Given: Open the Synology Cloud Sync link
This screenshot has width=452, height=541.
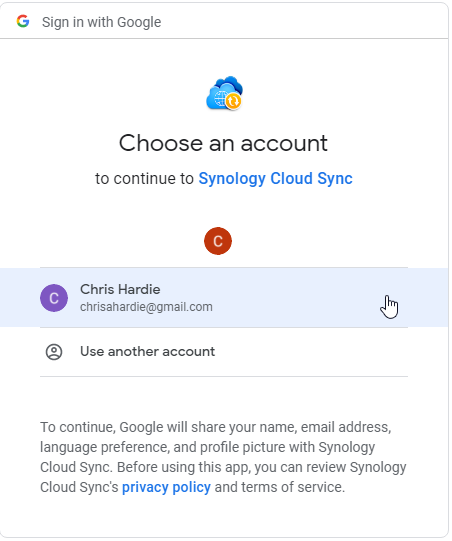Looking at the screenshot, I should click(275, 179).
